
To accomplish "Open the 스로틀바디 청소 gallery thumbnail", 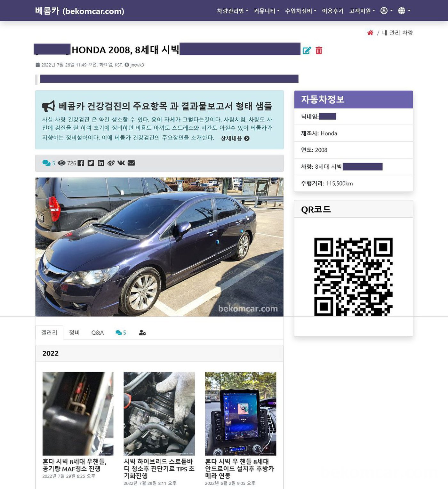I will point(159,413).
